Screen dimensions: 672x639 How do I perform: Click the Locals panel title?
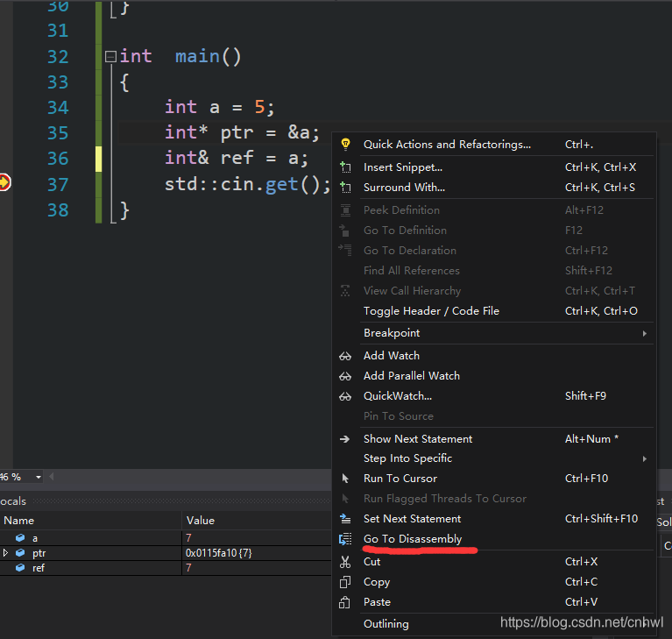13,501
